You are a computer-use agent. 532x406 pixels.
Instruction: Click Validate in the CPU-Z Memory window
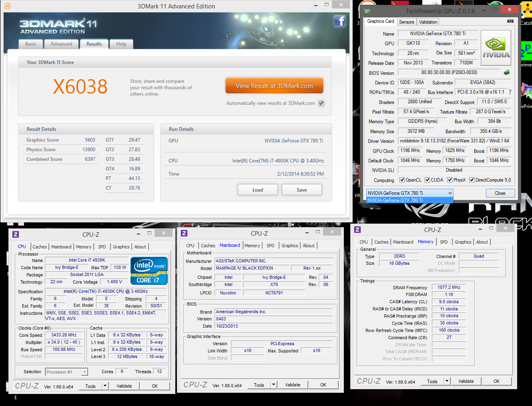(x=466, y=381)
